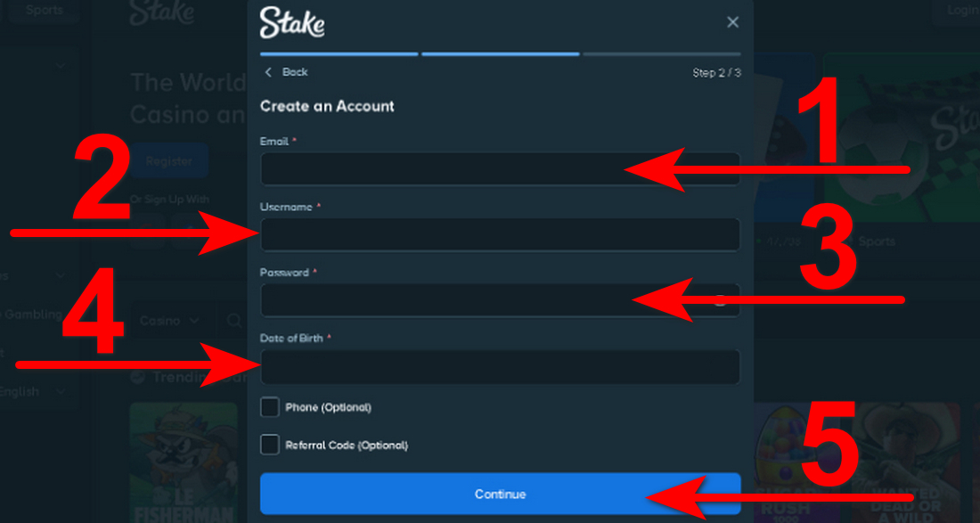Enable the Phone (Optional) checkbox
Image resolution: width=980 pixels, height=523 pixels.
tap(269, 407)
